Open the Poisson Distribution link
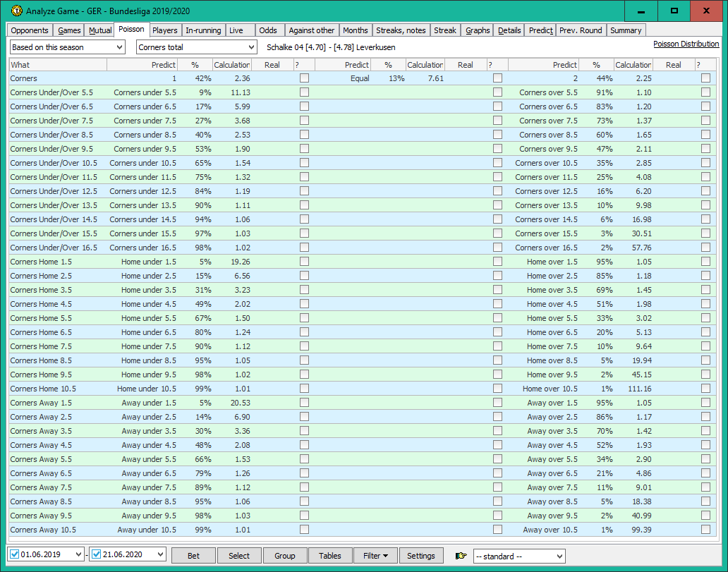728x572 pixels. click(x=686, y=44)
